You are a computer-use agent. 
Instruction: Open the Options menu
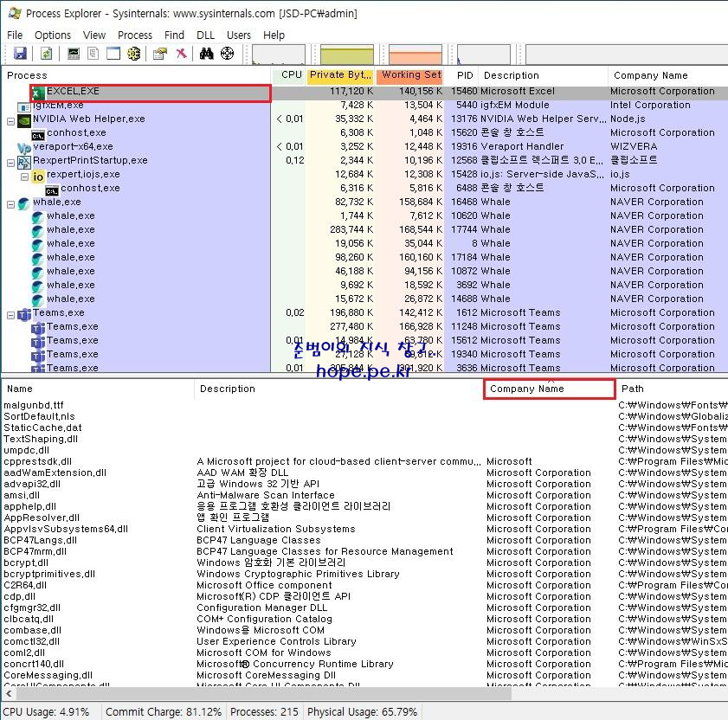click(x=53, y=35)
